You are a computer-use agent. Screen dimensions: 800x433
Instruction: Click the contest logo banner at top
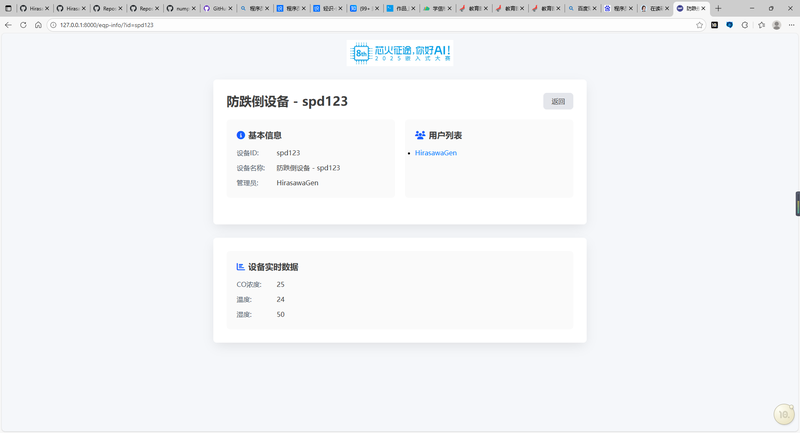point(400,54)
